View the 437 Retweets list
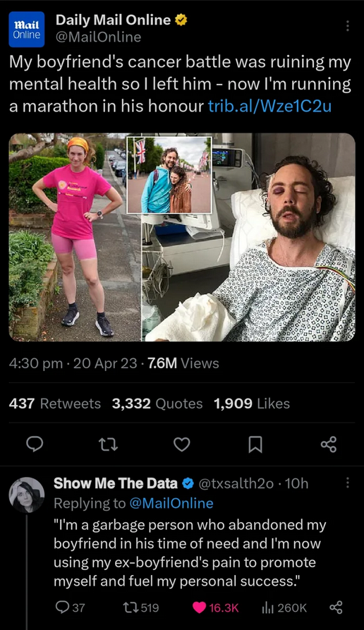 54,404
